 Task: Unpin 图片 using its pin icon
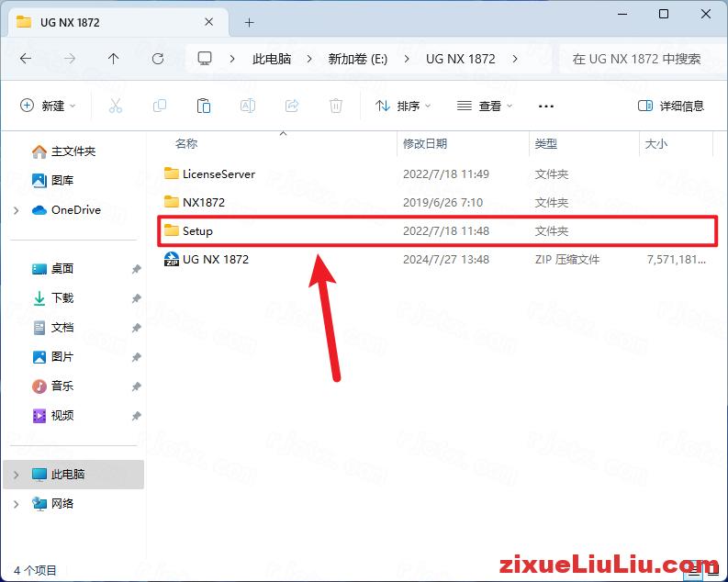pyautogui.click(x=136, y=357)
